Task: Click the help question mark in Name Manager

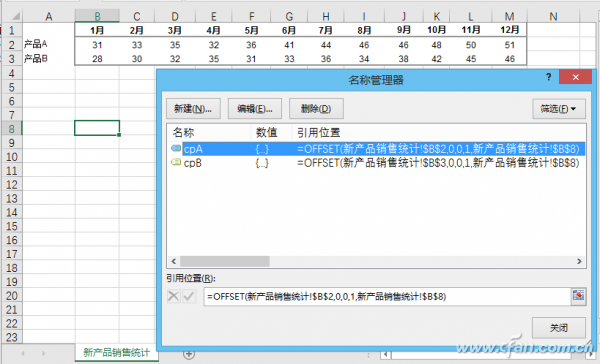Action: point(549,77)
